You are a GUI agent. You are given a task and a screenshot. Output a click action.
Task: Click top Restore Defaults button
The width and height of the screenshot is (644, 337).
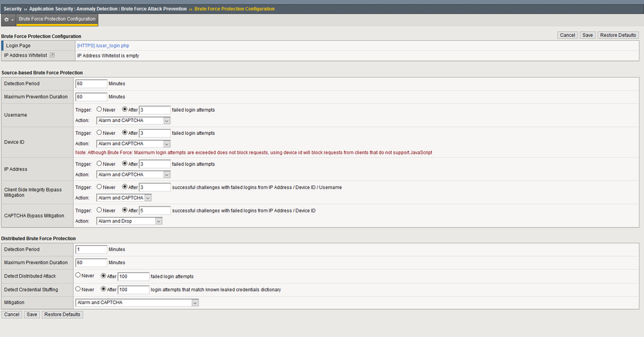tap(618, 35)
